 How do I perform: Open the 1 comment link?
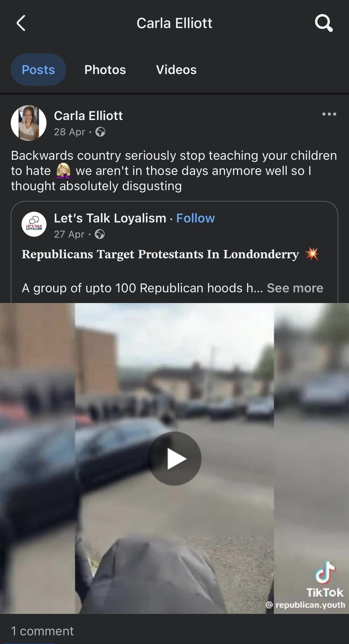(x=42, y=631)
